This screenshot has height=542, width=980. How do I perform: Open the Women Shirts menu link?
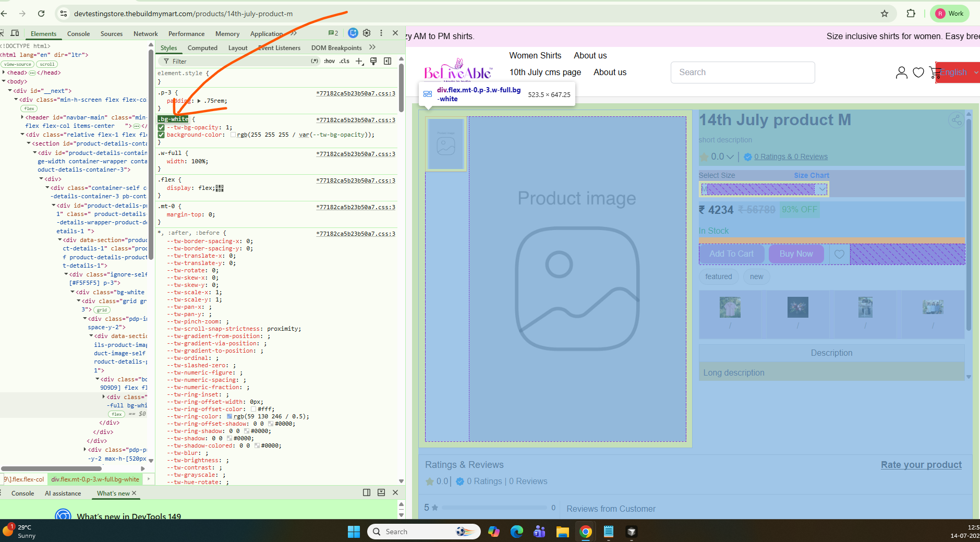535,55
